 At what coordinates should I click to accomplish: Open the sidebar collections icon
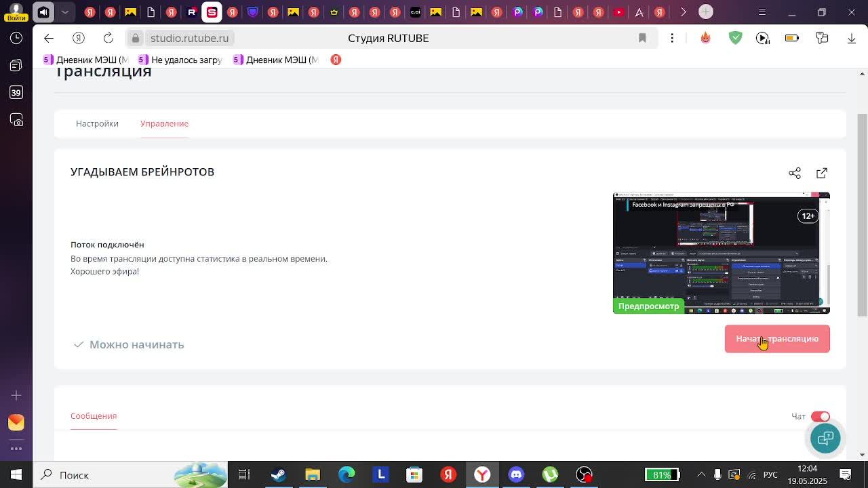tap(16, 65)
